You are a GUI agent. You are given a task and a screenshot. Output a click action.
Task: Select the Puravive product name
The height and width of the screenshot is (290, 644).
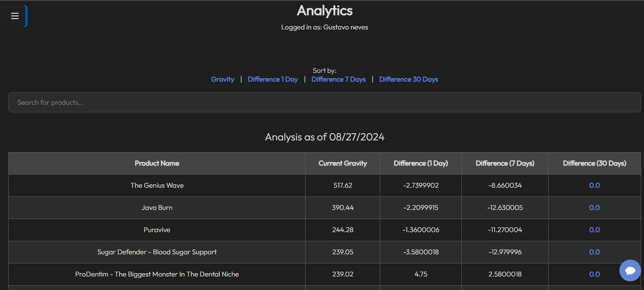157,230
